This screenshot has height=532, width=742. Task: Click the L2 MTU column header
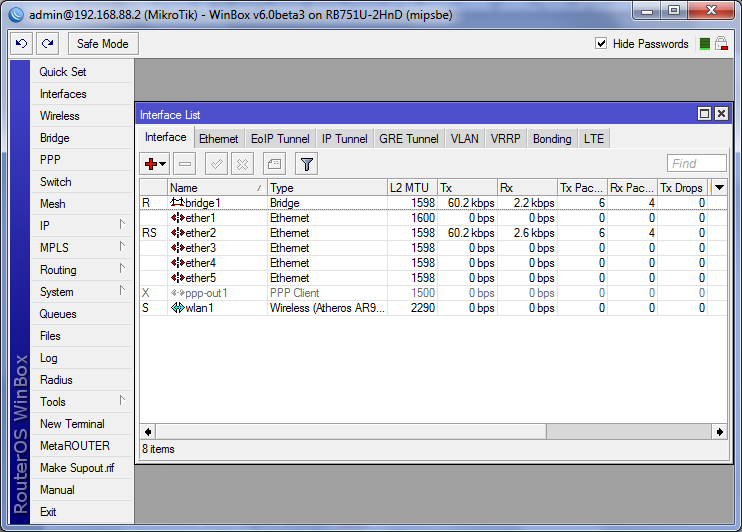click(x=412, y=188)
